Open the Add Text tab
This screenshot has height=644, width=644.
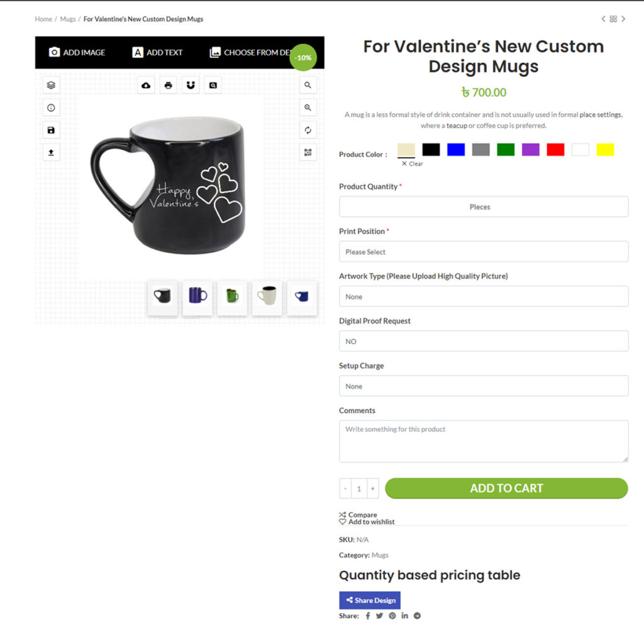click(x=157, y=52)
